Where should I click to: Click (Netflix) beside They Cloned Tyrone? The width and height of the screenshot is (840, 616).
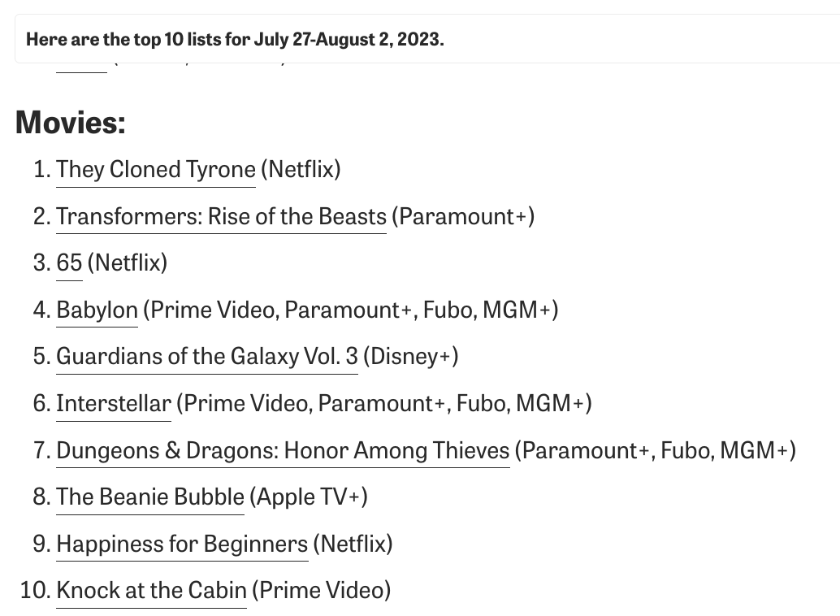tap(300, 170)
